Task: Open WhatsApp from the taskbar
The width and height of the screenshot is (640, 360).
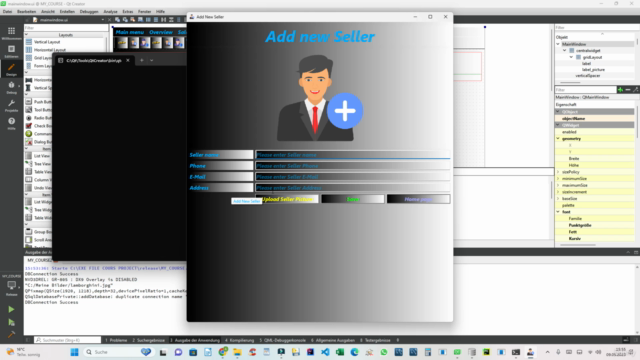Action: pyautogui.click(x=384, y=352)
